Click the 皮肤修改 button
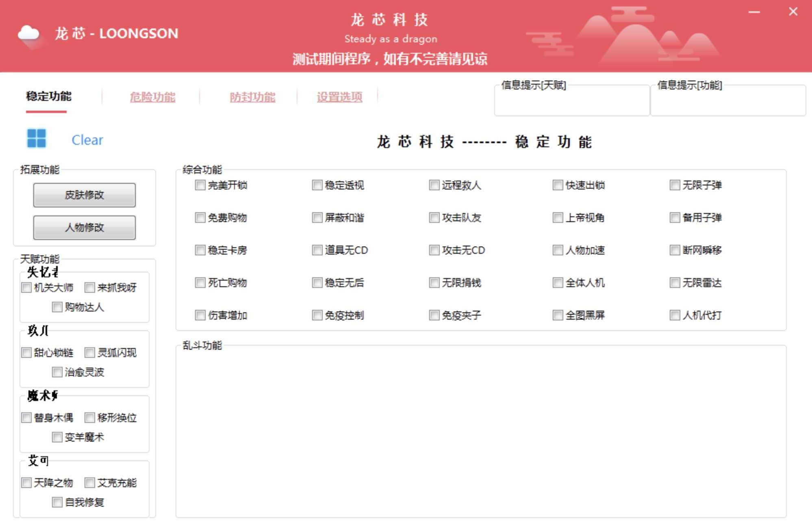Viewport: 812px width, 527px height. pos(85,195)
